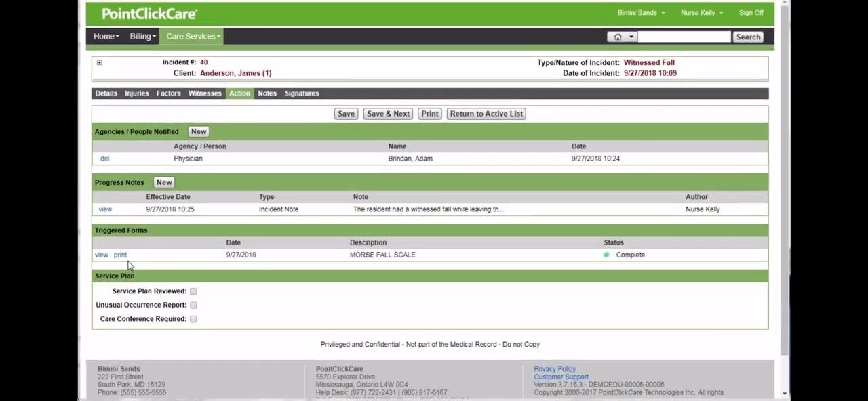Screen dimensions: 868x401
Task: Click the Sign Off link
Action: tap(751, 13)
